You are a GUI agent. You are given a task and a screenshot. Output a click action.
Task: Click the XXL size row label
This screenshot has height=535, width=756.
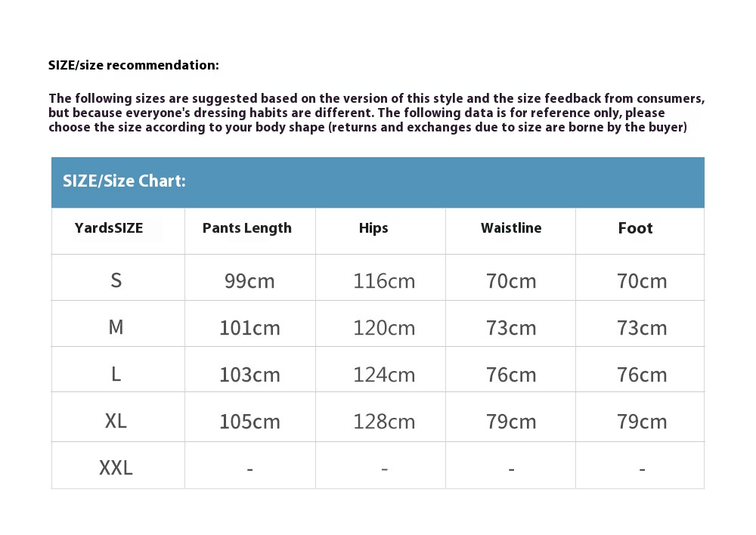[116, 468]
